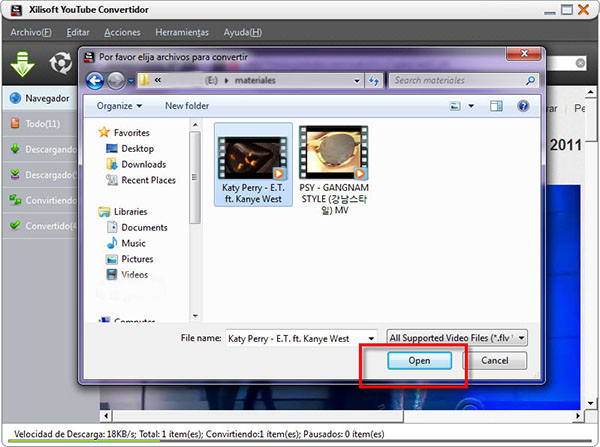
Task: Open the Archivo menu
Action: coord(31,32)
